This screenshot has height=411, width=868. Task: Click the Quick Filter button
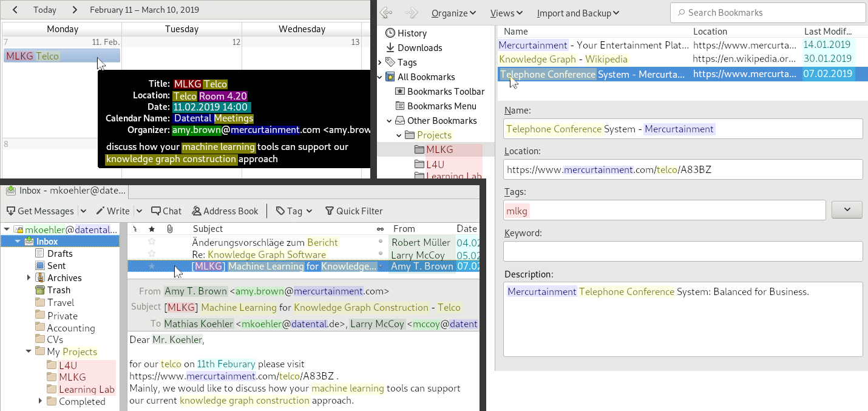click(354, 211)
